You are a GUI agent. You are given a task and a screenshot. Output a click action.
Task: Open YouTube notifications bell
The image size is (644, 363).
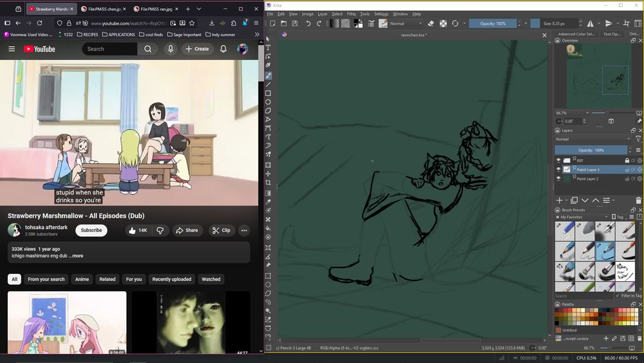[x=223, y=49]
